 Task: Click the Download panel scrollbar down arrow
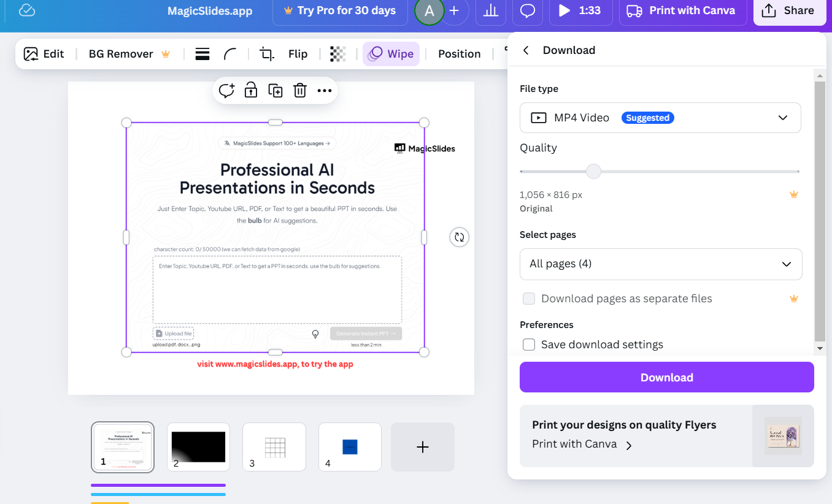point(819,348)
